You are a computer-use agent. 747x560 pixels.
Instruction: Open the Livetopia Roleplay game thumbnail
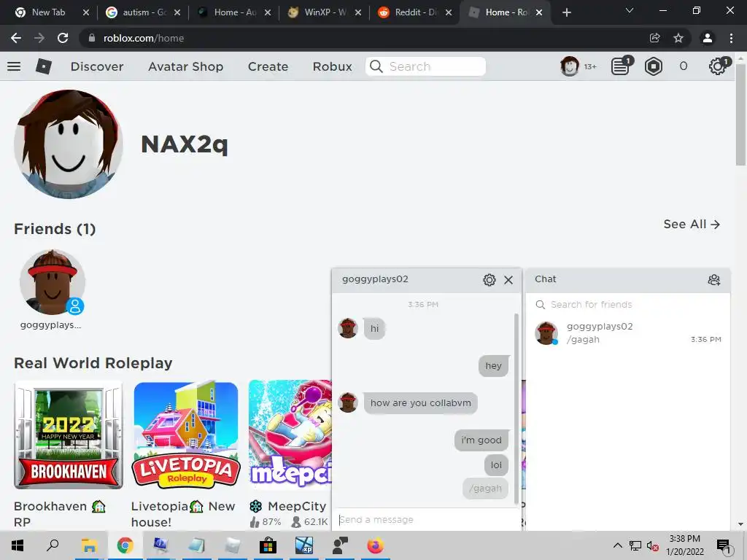pos(186,435)
